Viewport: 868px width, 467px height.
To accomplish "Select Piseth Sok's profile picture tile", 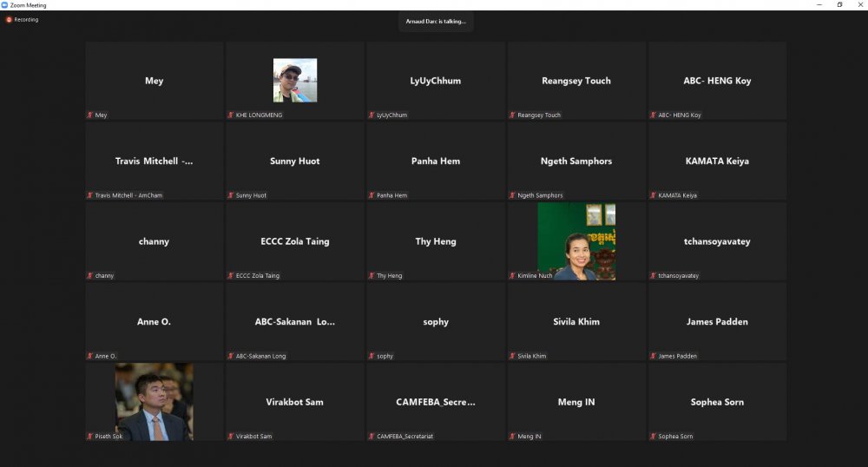I will (x=155, y=401).
